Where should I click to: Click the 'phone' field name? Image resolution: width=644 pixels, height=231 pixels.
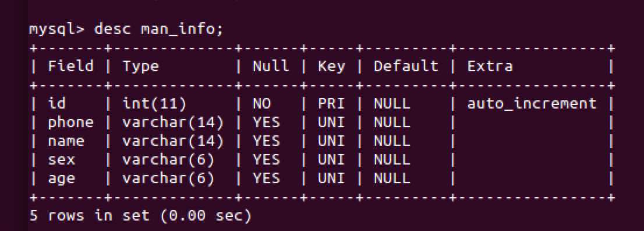(x=70, y=123)
